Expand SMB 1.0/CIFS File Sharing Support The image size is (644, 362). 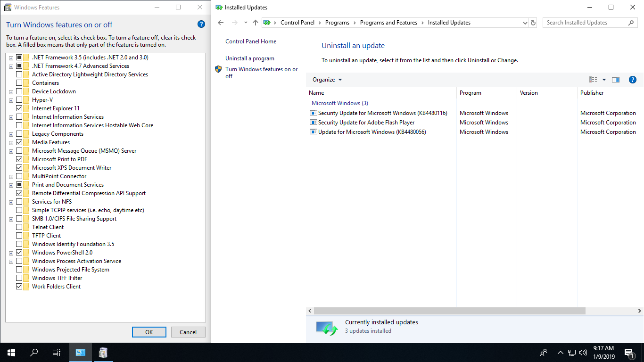[x=11, y=219]
